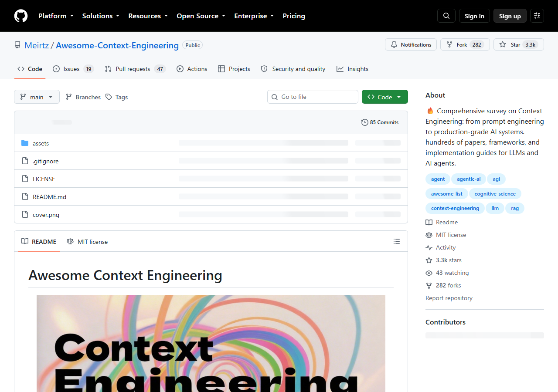Image resolution: width=558 pixels, height=392 pixels.
Task: Open the Awesome-Context-Engineering repository link
Action: click(x=117, y=45)
